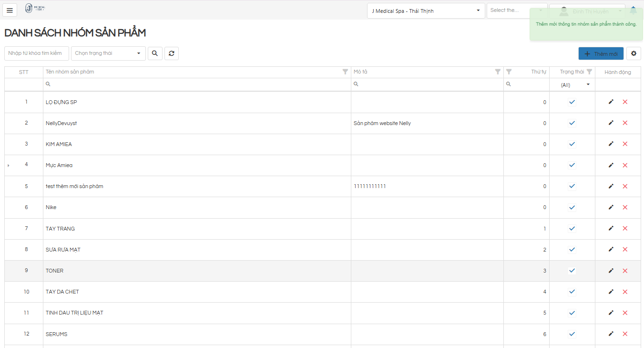This screenshot has height=348, width=644.
Task: Edit the NellyDevuyst row pencil icon
Action: (611, 123)
